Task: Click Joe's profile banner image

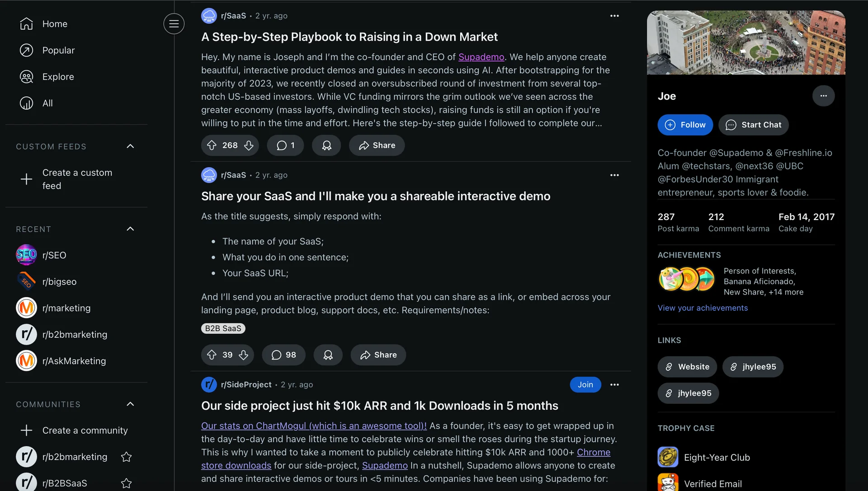Action: pos(746,42)
